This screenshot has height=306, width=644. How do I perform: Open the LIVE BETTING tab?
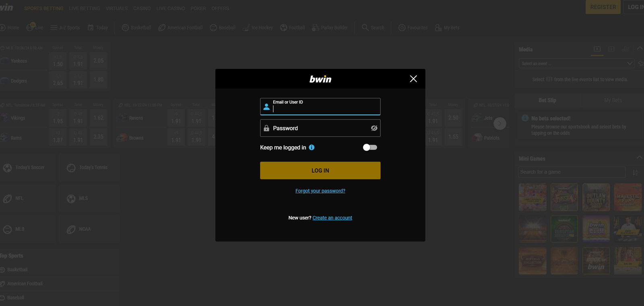[85, 8]
